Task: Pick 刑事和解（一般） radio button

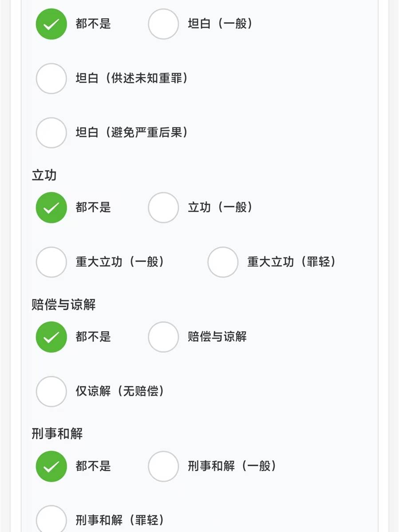Action: [x=163, y=466]
